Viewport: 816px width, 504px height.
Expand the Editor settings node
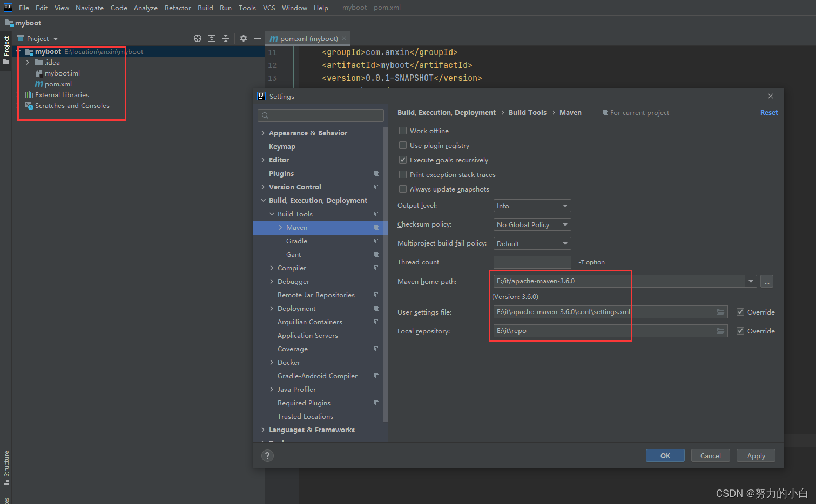(x=263, y=160)
